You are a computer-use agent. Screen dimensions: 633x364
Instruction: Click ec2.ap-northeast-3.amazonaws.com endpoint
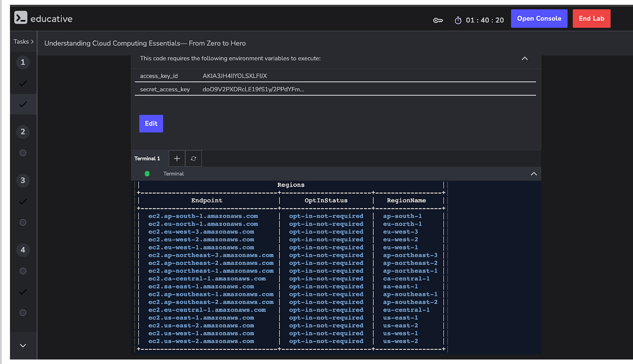(211, 255)
